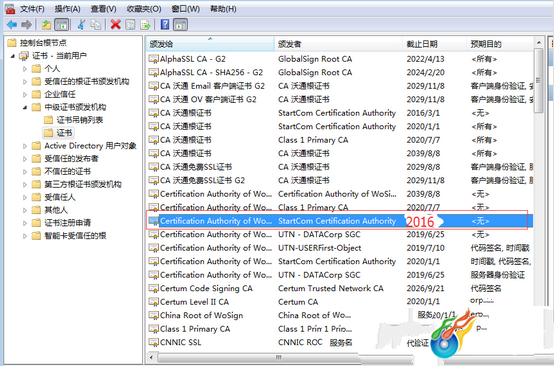
Task: Click the Copy toolbar icon
Action: (96, 25)
